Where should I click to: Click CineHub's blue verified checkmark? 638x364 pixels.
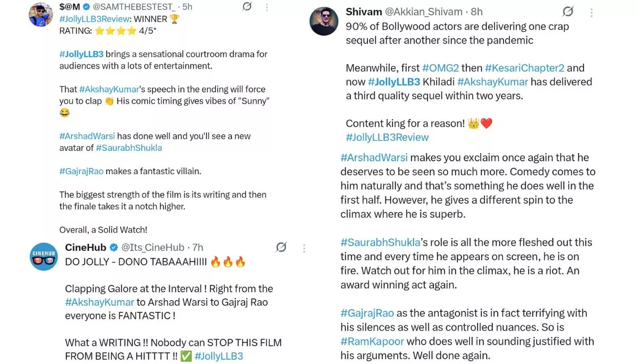(114, 248)
